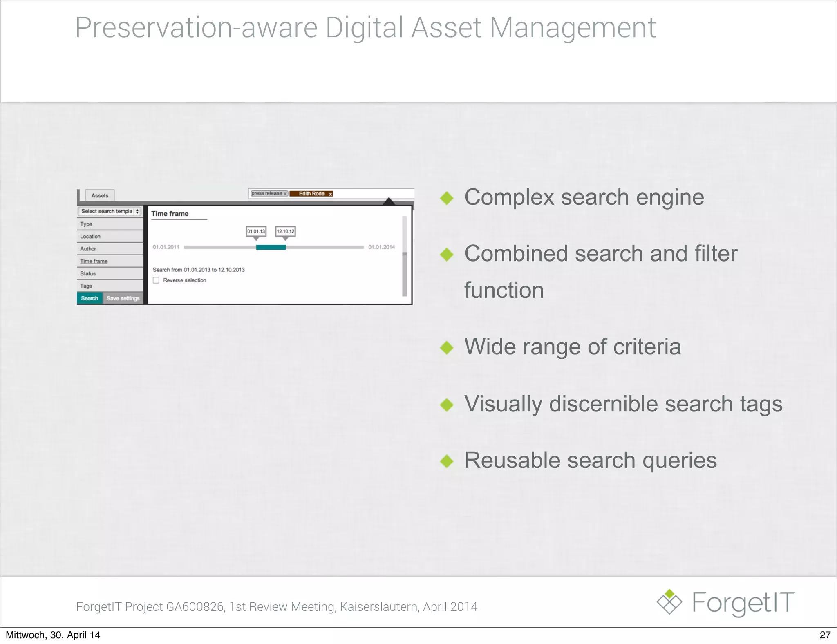Click the 12.10.12 end date handle
Screen dimensions: 837x644
[285, 232]
